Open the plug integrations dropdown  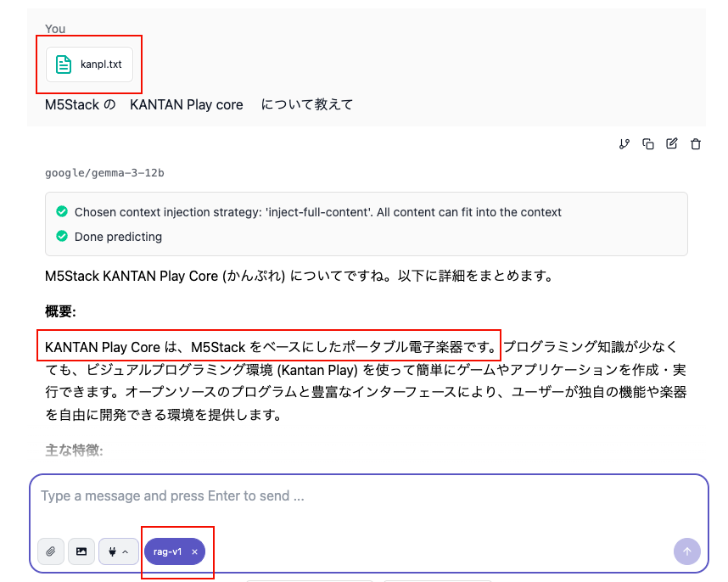click(x=119, y=551)
